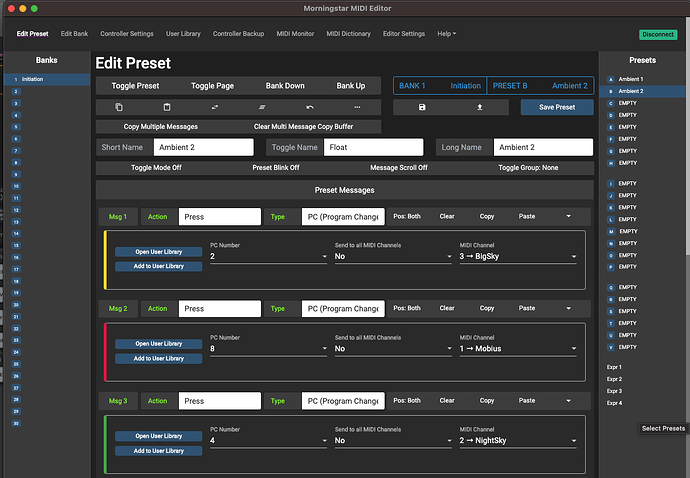
Task: Select preset D letter icon
Action: [610, 115]
